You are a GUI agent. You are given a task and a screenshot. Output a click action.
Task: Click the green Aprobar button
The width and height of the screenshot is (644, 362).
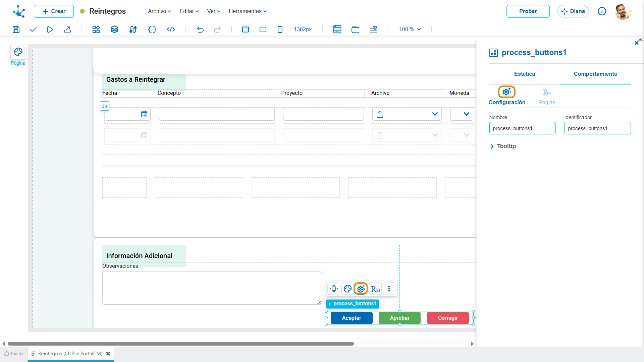tap(399, 318)
